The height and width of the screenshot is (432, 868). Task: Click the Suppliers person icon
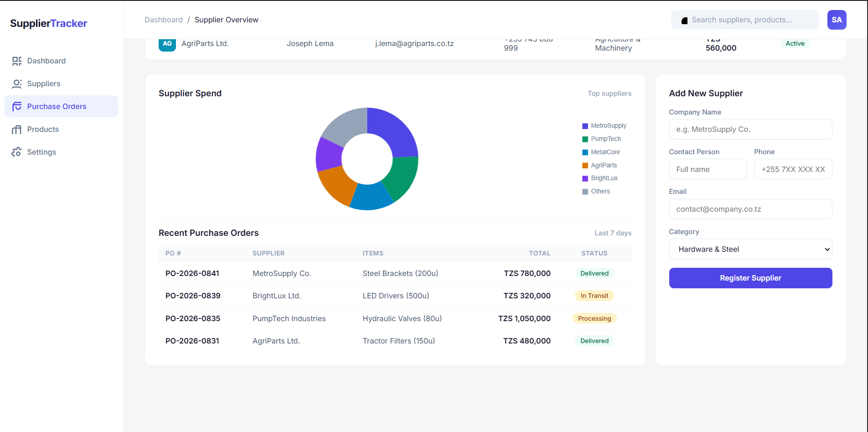pyautogui.click(x=17, y=84)
